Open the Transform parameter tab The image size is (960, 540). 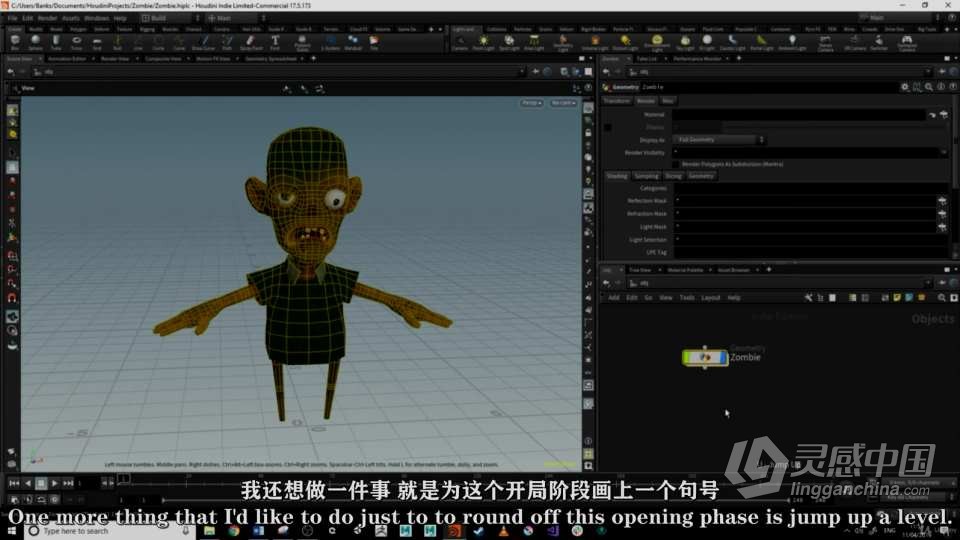(x=617, y=101)
